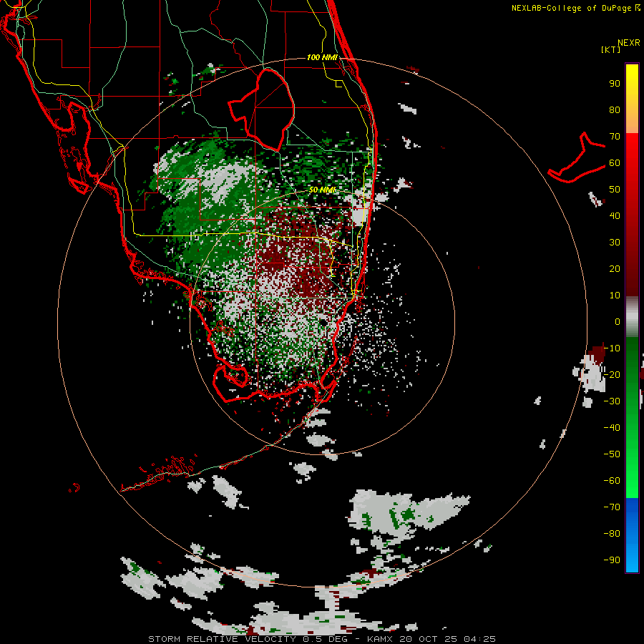Click the 100 NMI range ring label

click(322, 57)
